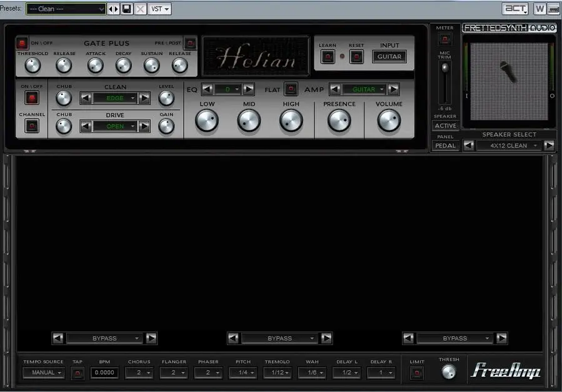562x392 pixels.
Task: Click previous arrow of left BYPASS slot
Action: 58,338
